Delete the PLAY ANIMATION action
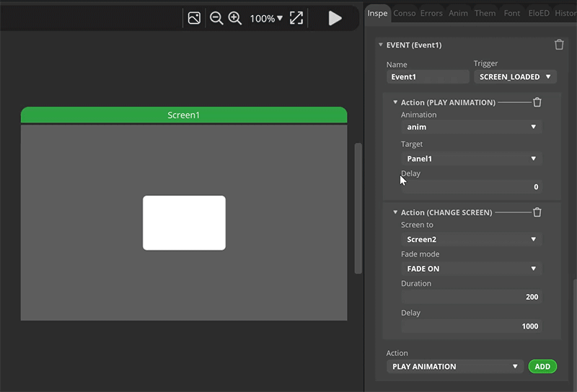Viewport: 577px width, 392px height. [x=537, y=102]
